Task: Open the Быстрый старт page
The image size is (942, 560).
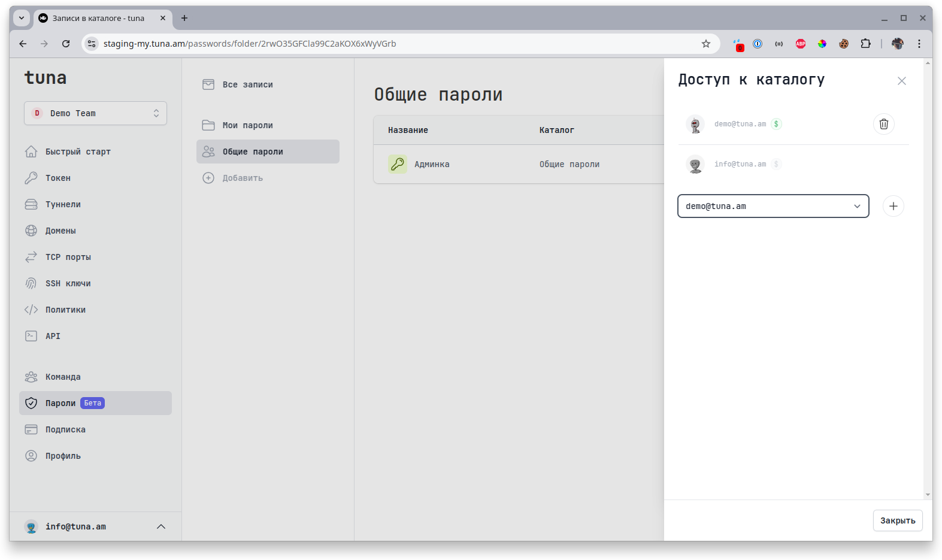Action: tap(78, 152)
